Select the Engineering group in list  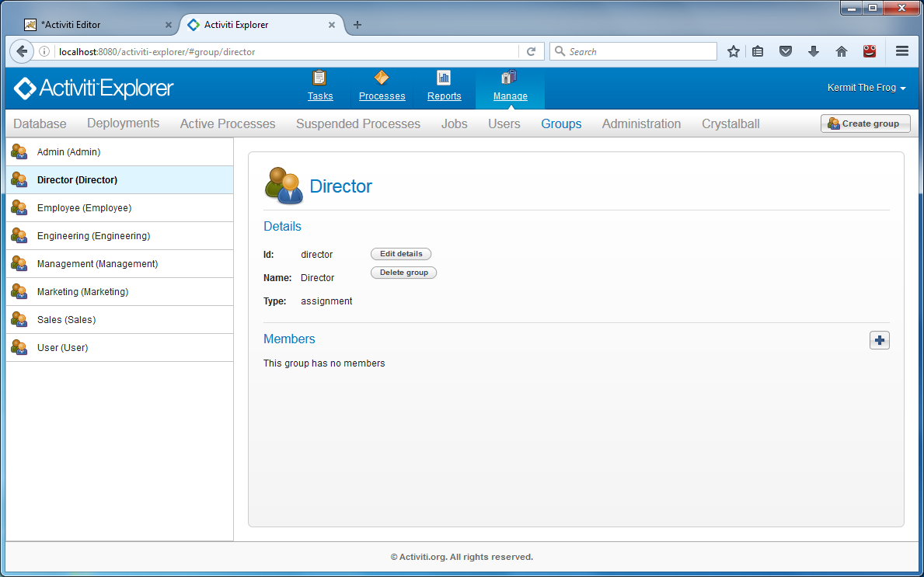point(93,236)
